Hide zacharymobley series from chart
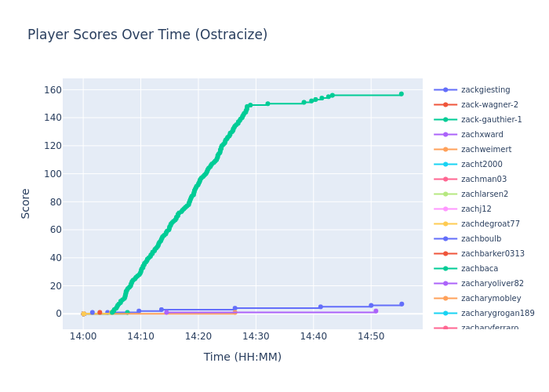This screenshot has width=549, height=392. (490, 299)
